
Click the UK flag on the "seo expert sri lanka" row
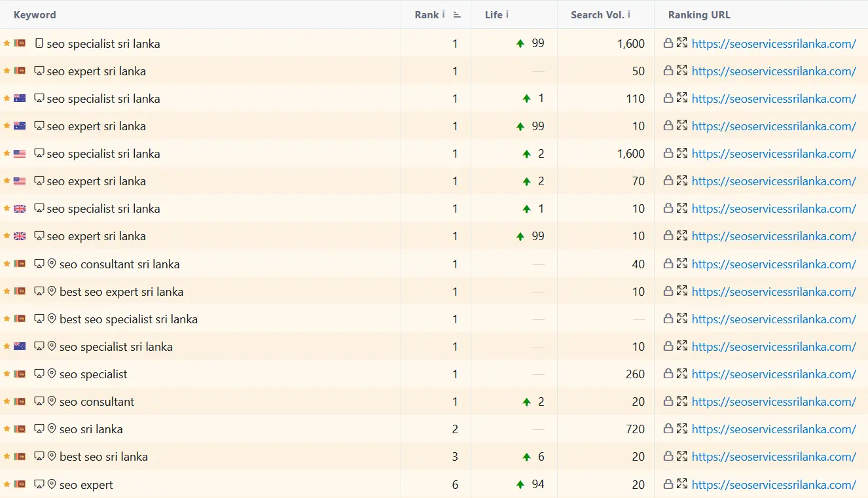(x=18, y=236)
